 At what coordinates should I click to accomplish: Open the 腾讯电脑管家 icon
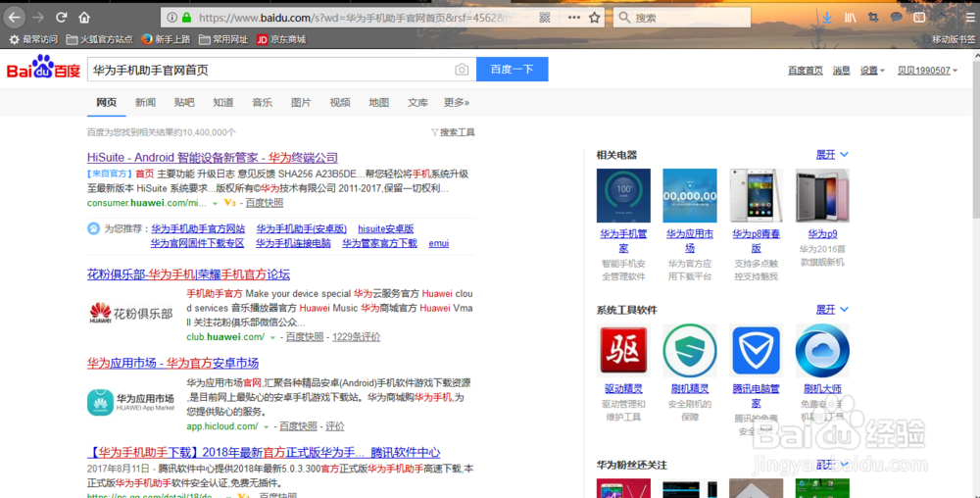[x=756, y=351]
